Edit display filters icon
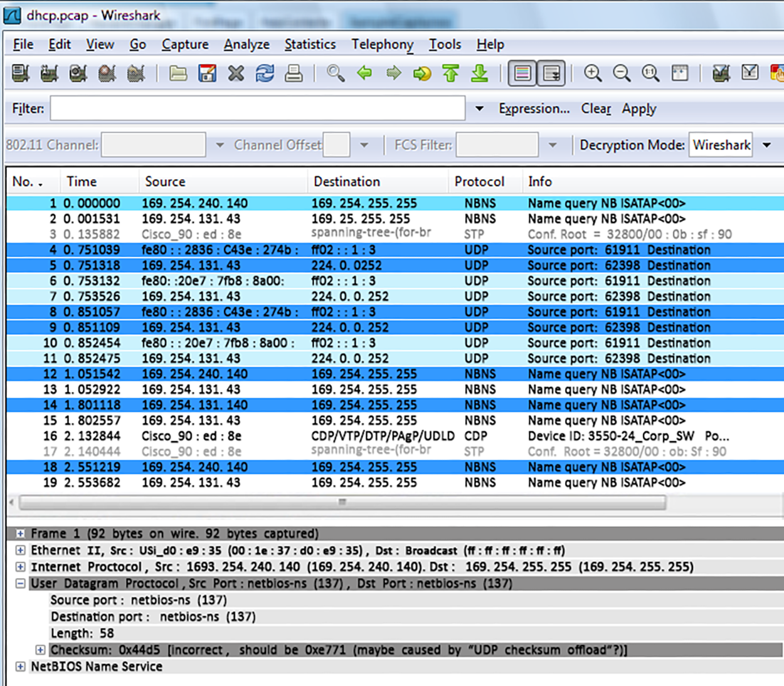784x686 pixels. click(x=750, y=73)
